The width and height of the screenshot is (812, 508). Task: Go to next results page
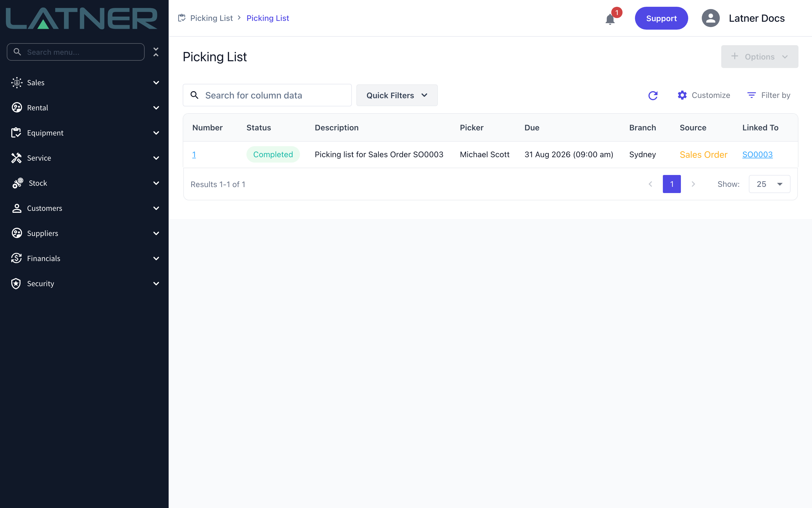tap(693, 184)
